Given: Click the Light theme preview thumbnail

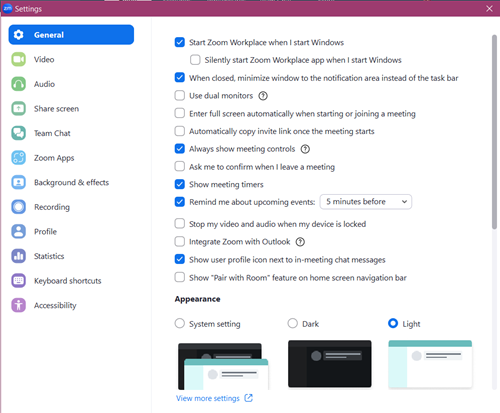Looking at the screenshot, I should [x=430, y=364].
